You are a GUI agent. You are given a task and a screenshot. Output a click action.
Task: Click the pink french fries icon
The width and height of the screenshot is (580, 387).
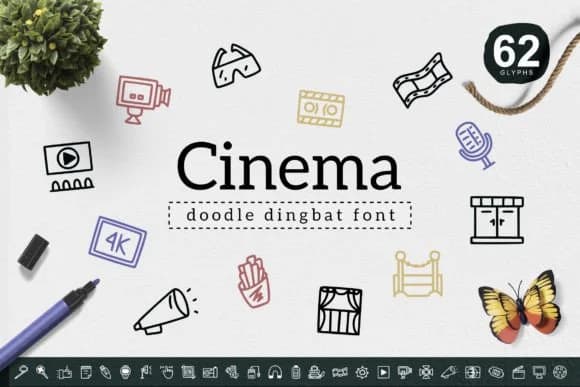pyautogui.click(x=254, y=282)
